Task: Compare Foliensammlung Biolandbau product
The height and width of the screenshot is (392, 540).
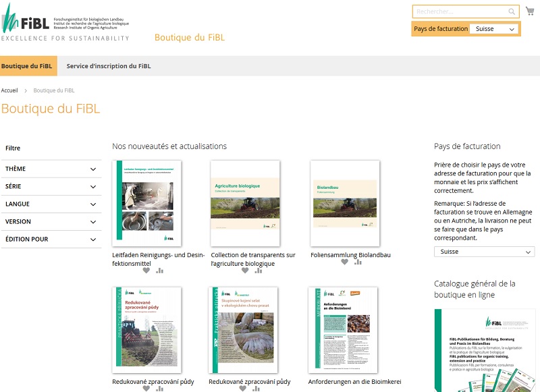Action: point(358,262)
